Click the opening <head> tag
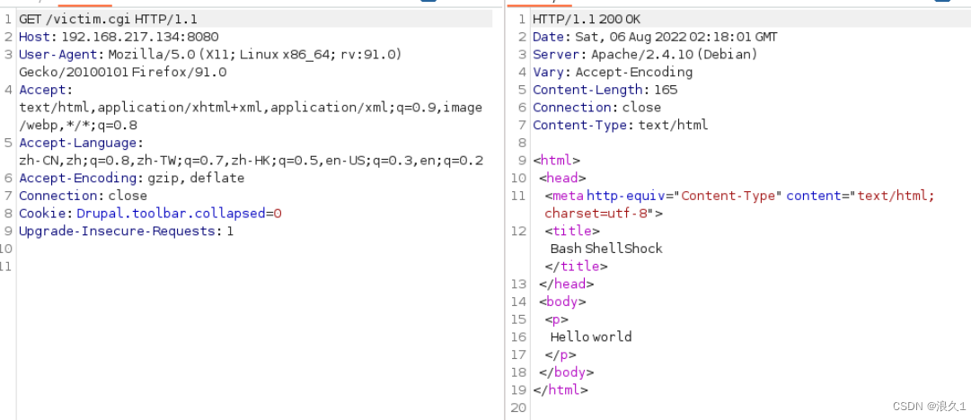Viewport: 980px width, 420px height. (x=562, y=178)
